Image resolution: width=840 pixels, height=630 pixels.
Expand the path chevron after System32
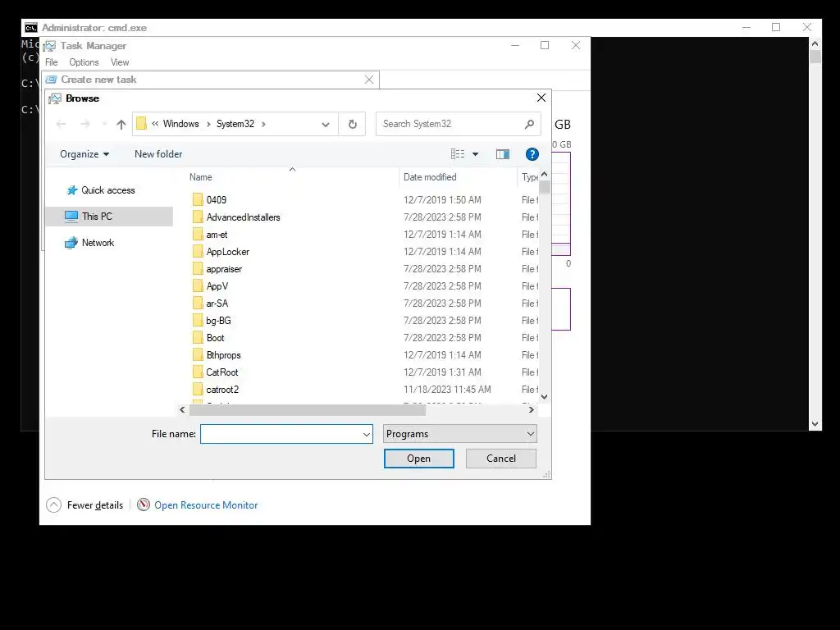coord(263,125)
